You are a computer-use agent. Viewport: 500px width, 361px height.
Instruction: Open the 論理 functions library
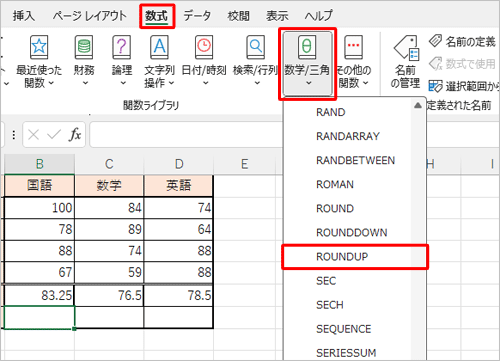point(122,60)
